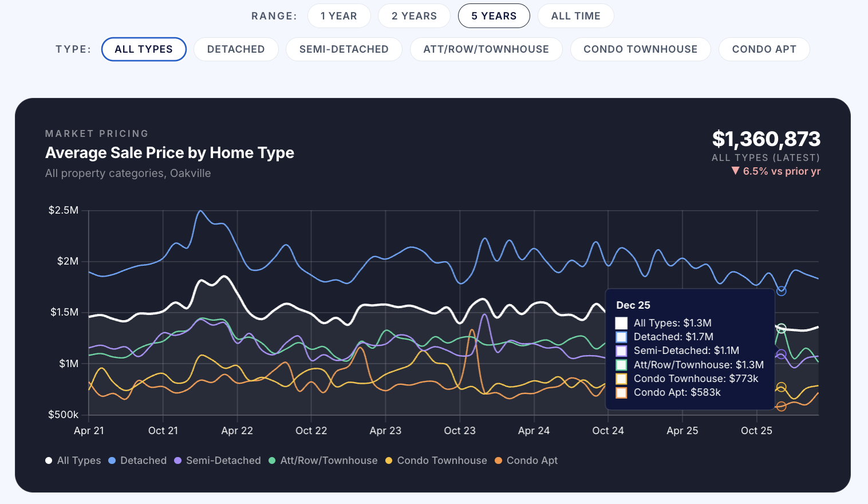This screenshot has width=868, height=504.
Task: Select ATT/ROW/TOWNHOUSE type filter
Action: (x=486, y=49)
